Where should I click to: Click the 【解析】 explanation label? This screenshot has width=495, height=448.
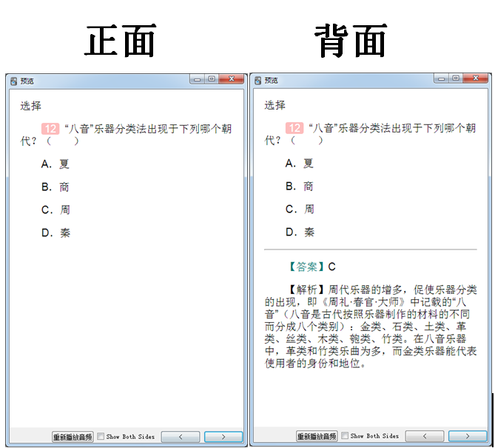307,290
